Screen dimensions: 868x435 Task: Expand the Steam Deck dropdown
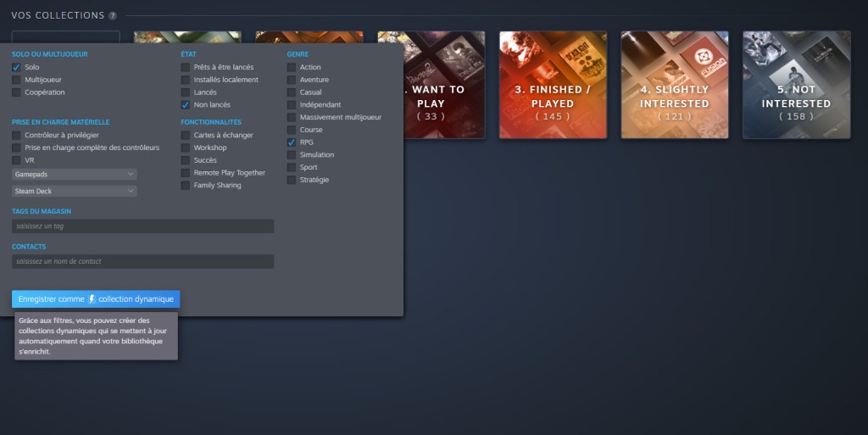coord(75,191)
